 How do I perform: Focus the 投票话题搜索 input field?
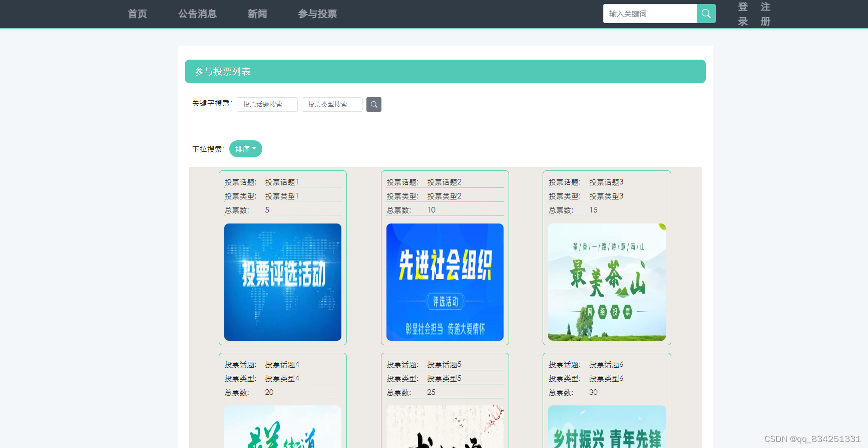267,104
